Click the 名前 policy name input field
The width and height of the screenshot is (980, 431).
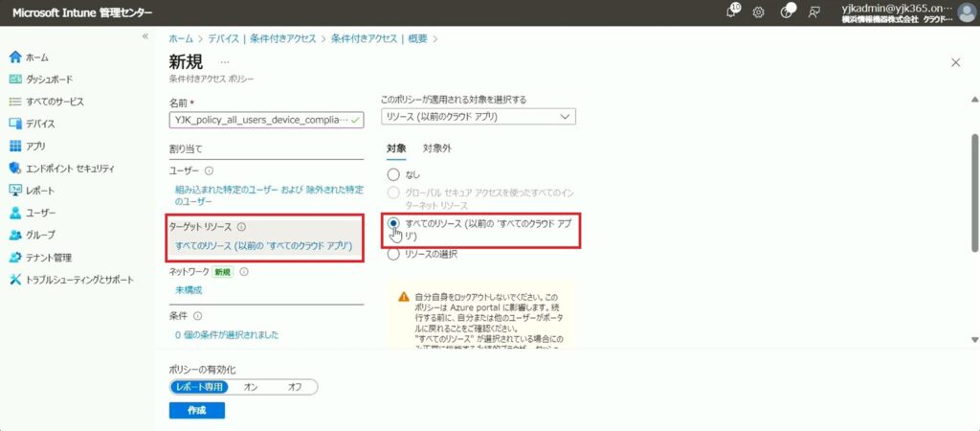click(x=266, y=120)
